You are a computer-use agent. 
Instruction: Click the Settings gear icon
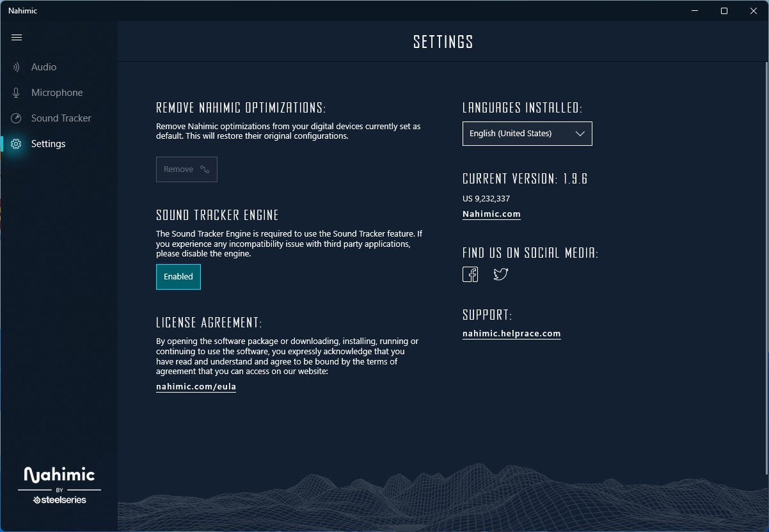16,144
